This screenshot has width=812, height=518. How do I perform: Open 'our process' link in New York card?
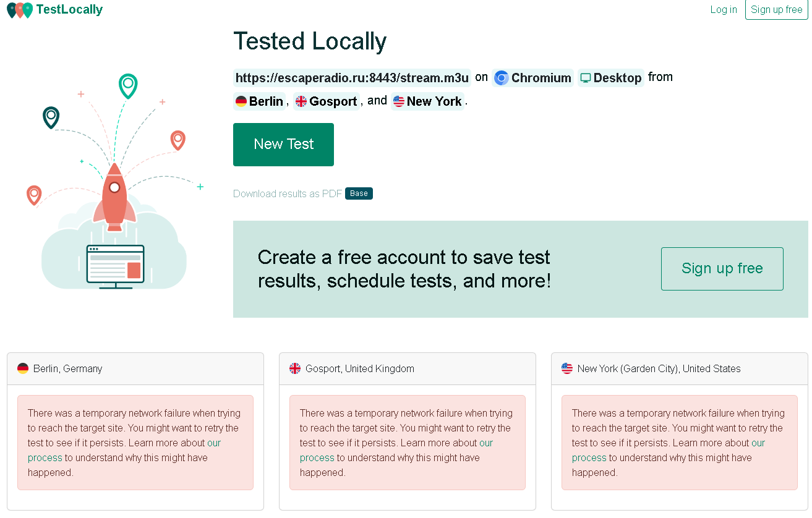click(x=758, y=443)
